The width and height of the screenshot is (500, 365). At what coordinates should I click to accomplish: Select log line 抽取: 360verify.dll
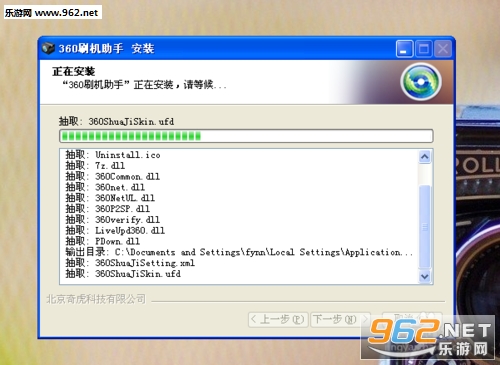pos(113,220)
